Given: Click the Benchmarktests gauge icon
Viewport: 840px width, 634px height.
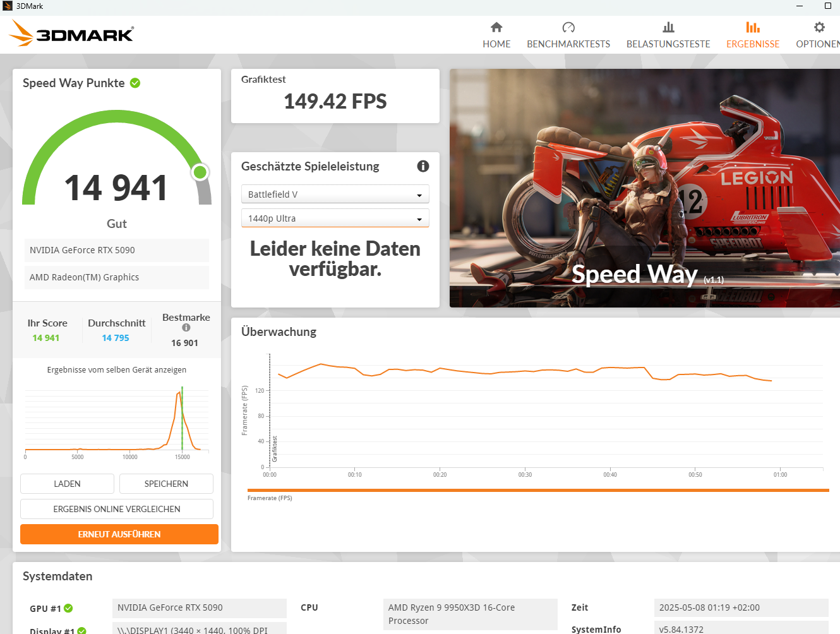Looking at the screenshot, I should point(568,27).
